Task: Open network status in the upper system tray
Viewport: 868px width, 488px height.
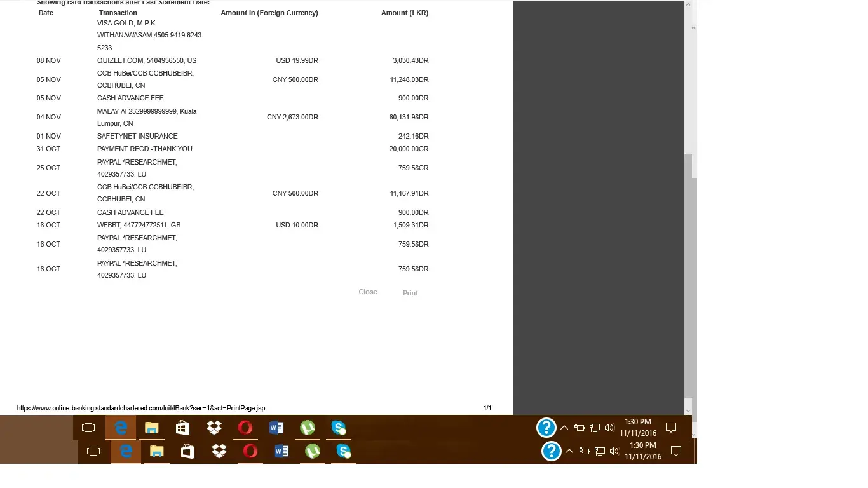Action: coord(594,428)
